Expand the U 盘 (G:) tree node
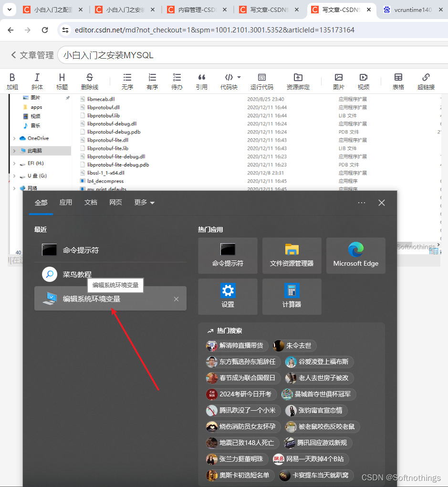The height and width of the screenshot is (487, 448). (14, 176)
